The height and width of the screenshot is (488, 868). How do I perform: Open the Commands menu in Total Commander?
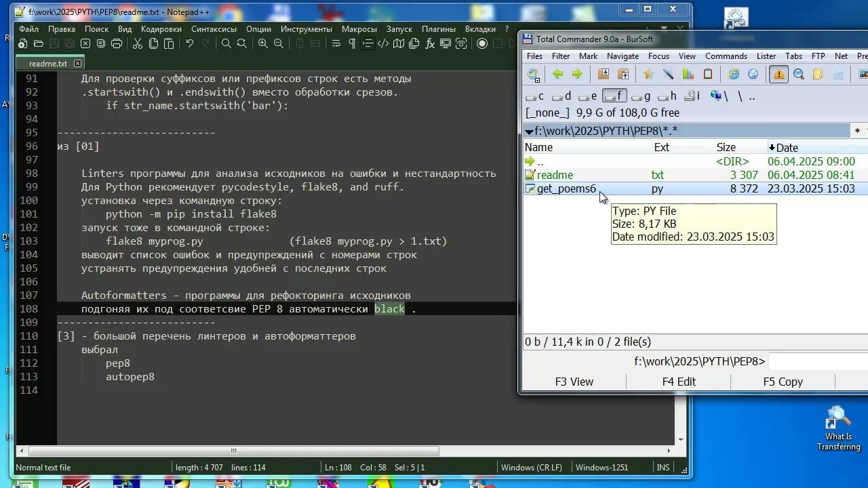pyautogui.click(x=726, y=56)
